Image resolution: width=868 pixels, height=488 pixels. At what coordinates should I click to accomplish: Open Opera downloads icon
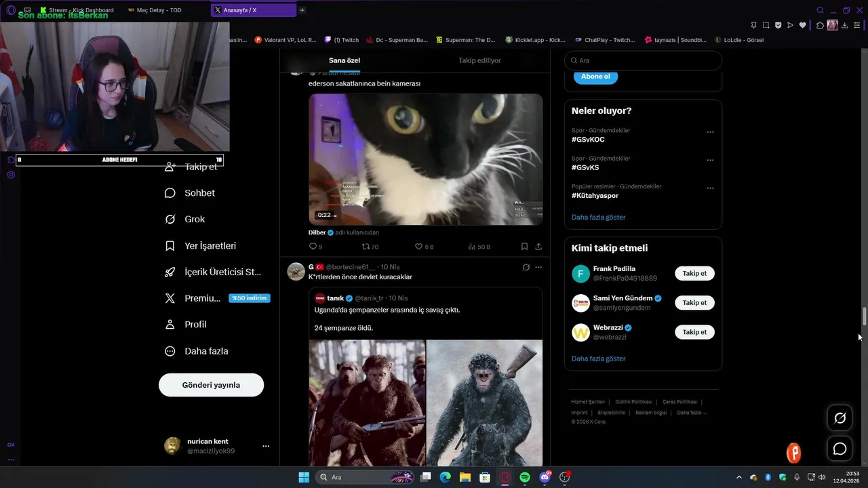coord(844,25)
